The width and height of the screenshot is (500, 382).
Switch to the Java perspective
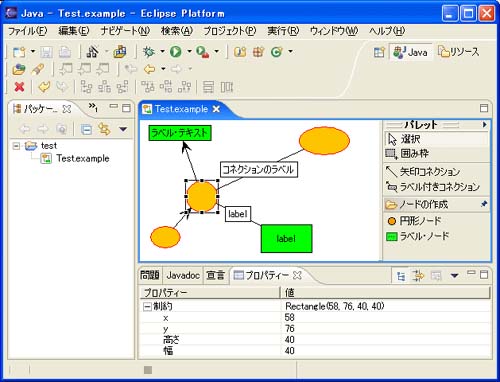(411, 52)
